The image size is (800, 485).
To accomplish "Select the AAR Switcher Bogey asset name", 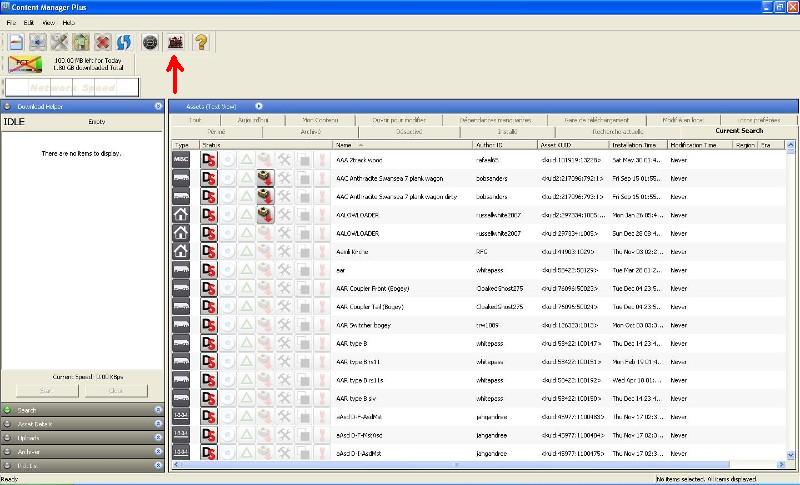I will point(363,325).
